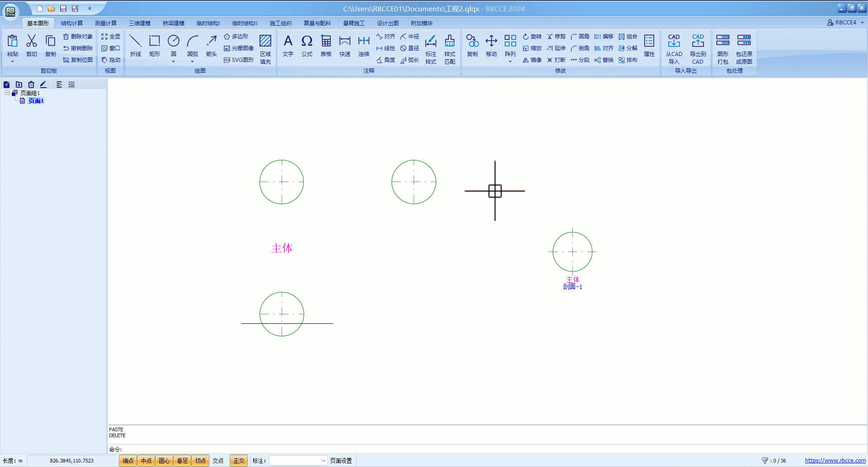Collapse the 页面组1 tree node

[7, 93]
